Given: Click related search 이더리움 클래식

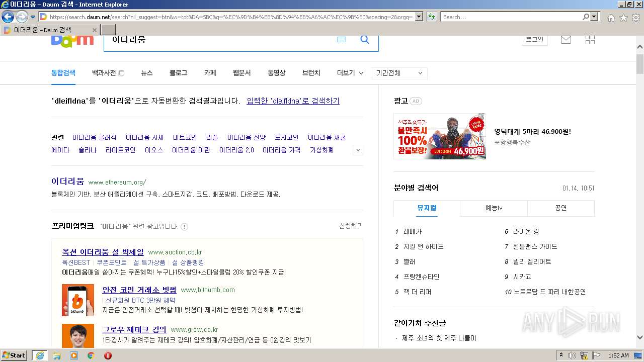Looking at the screenshot, I should 95,137.
